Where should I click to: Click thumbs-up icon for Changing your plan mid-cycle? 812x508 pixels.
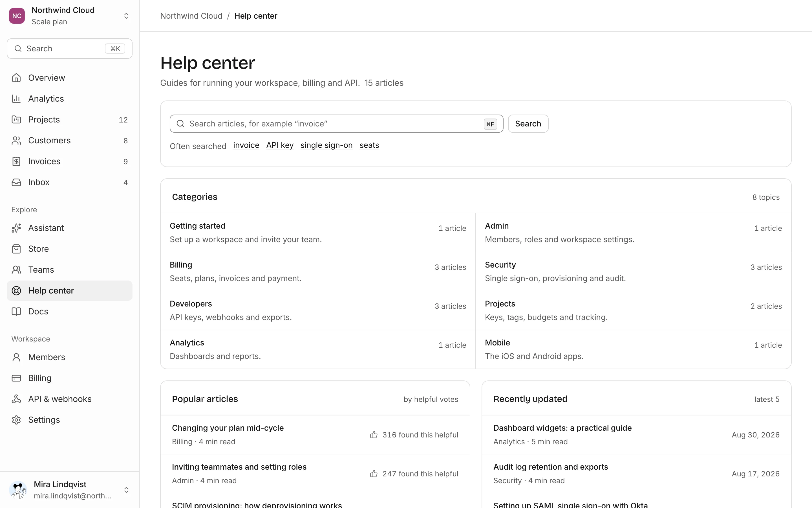[x=374, y=435]
